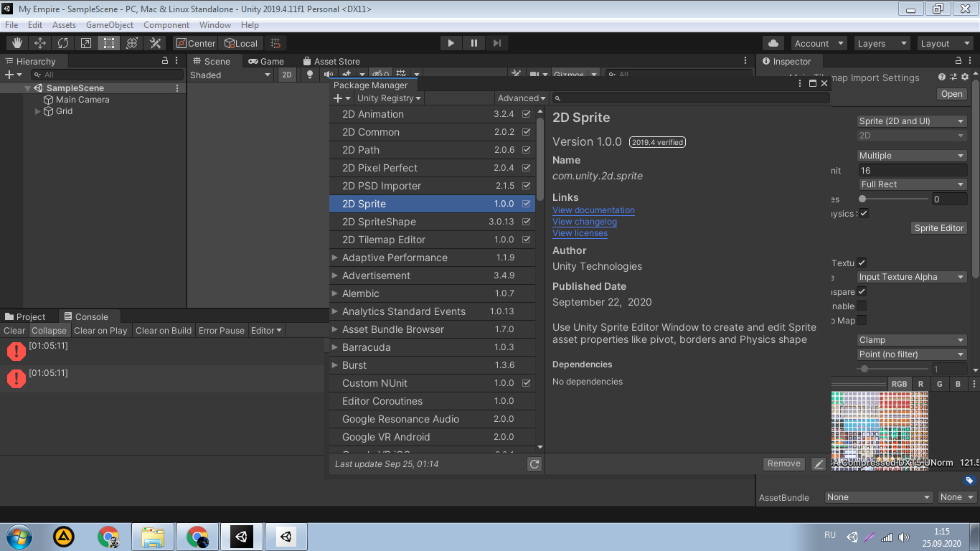Image resolution: width=980 pixels, height=551 pixels.
Task: Toggle the 2D Tilemap Editor checkbox
Action: point(527,240)
